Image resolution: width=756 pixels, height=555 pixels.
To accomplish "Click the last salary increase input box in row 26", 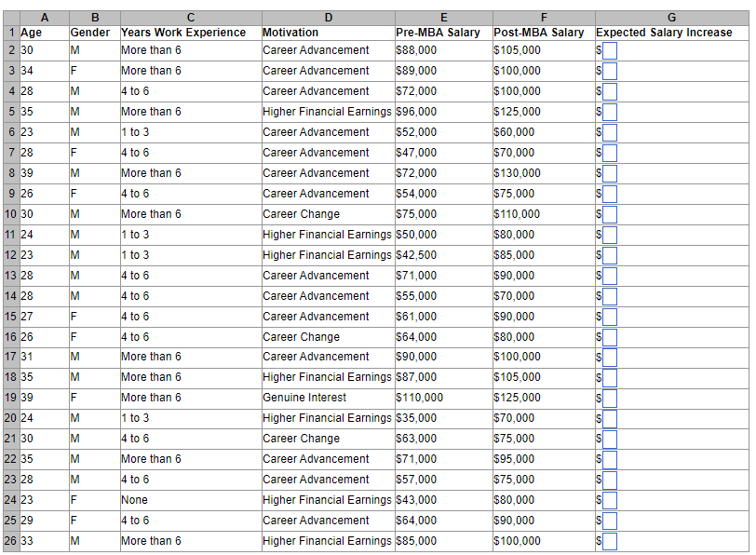I will 611,541.
